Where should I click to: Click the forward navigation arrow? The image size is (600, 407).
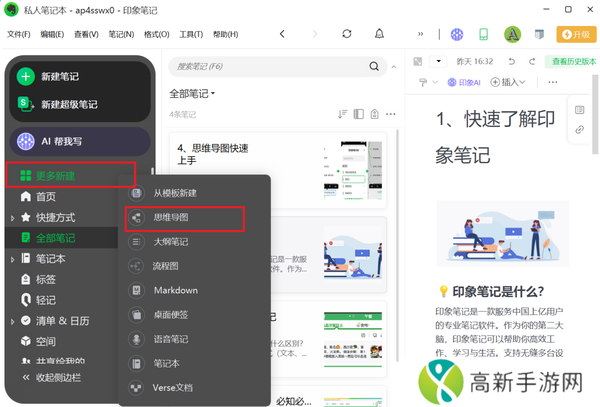(315, 34)
